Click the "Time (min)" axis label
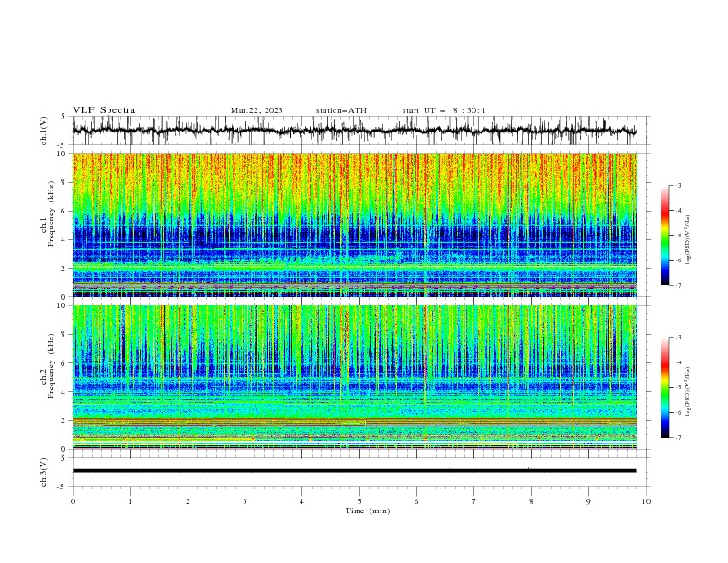The height and width of the screenshot is (563, 728). pyautogui.click(x=368, y=511)
